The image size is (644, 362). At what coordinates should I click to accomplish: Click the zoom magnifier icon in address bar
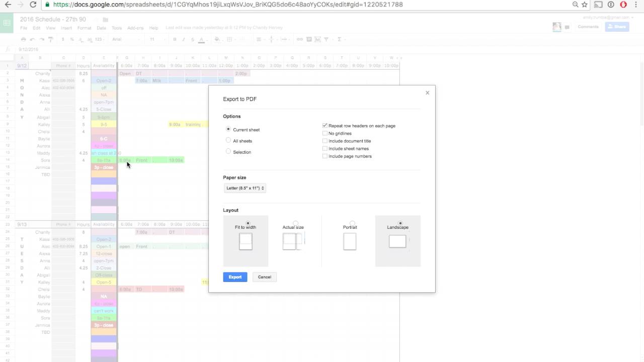pyautogui.click(x=575, y=5)
